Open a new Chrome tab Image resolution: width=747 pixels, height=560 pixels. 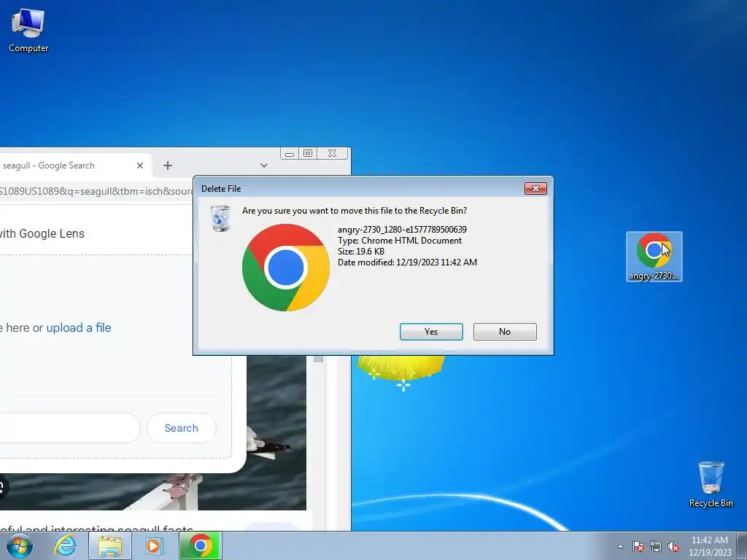tap(168, 166)
